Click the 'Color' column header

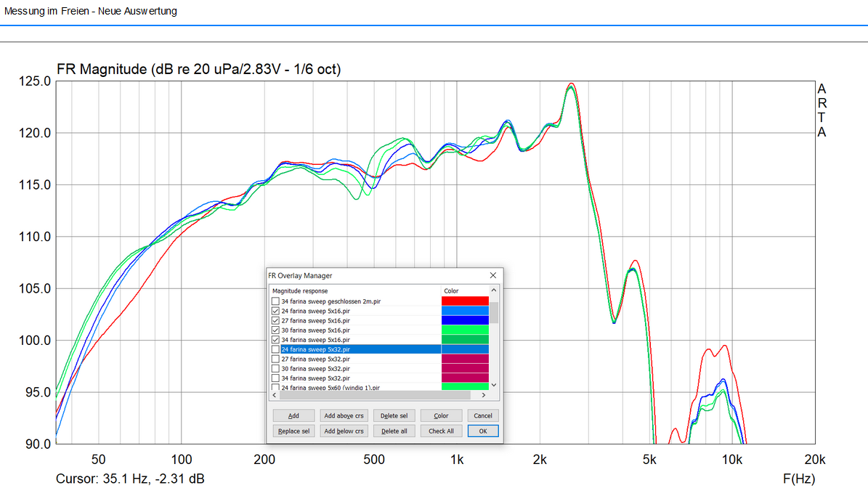pyautogui.click(x=465, y=290)
